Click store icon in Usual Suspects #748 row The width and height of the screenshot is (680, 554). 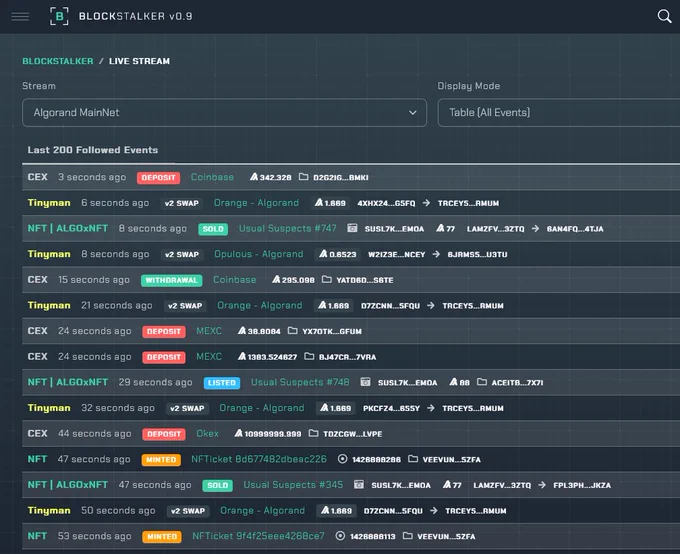pos(366,382)
